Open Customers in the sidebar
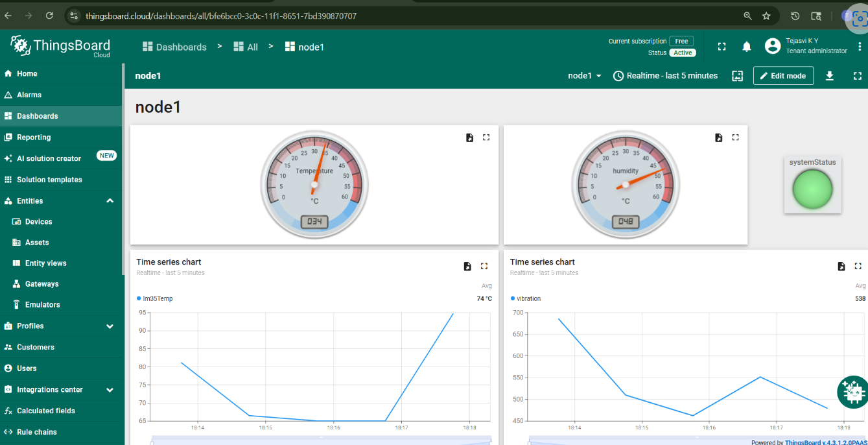 (x=61, y=347)
